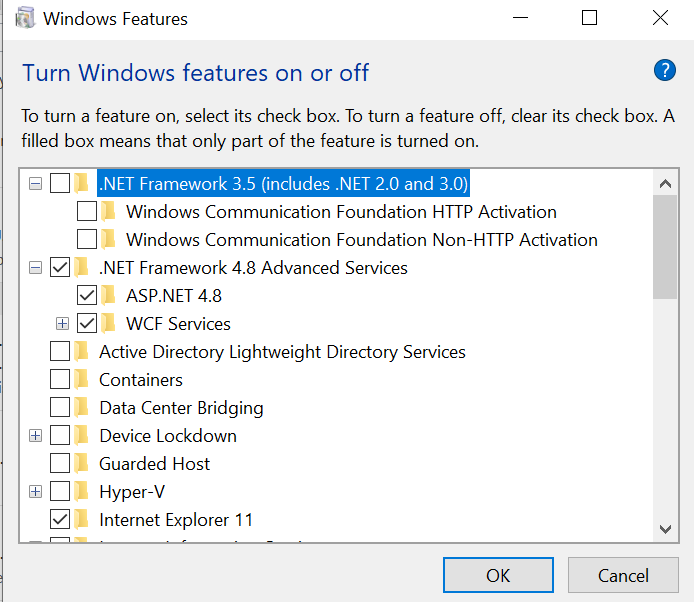This screenshot has height=602, width=694.
Task: Select Active Directory Lightweight Directory Services item
Action: pos(282,352)
